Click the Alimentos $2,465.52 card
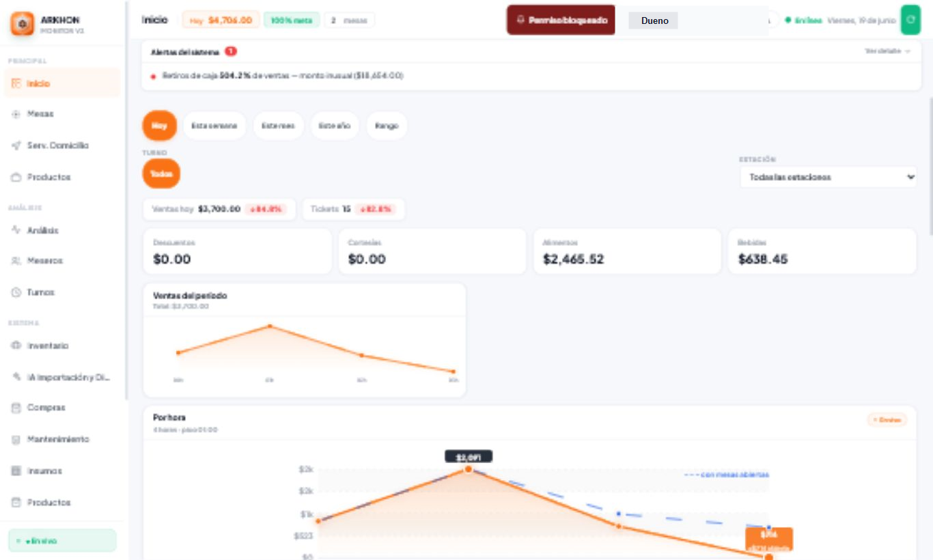Screen dimensions: 933x560 pos(627,251)
